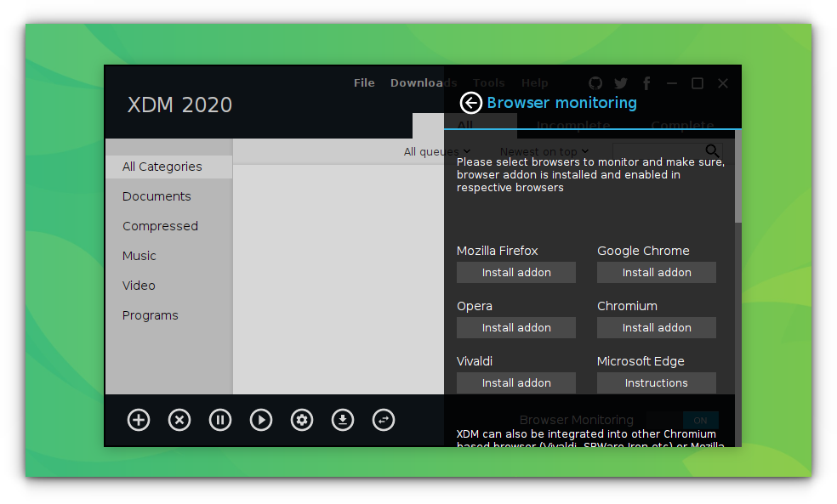This screenshot has width=837, height=504.
Task: Click the delete download X circle icon
Action: pos(179,420)
